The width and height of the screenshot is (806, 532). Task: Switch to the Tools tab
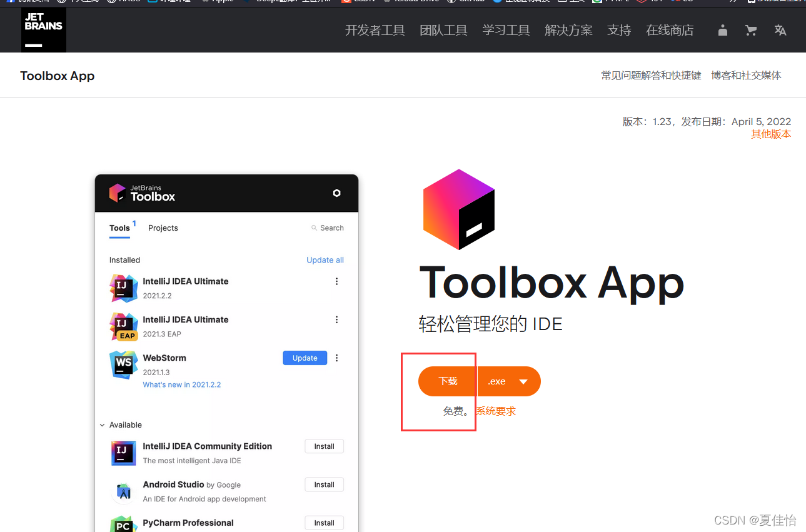pyautogui.click(x=119, y=228)
